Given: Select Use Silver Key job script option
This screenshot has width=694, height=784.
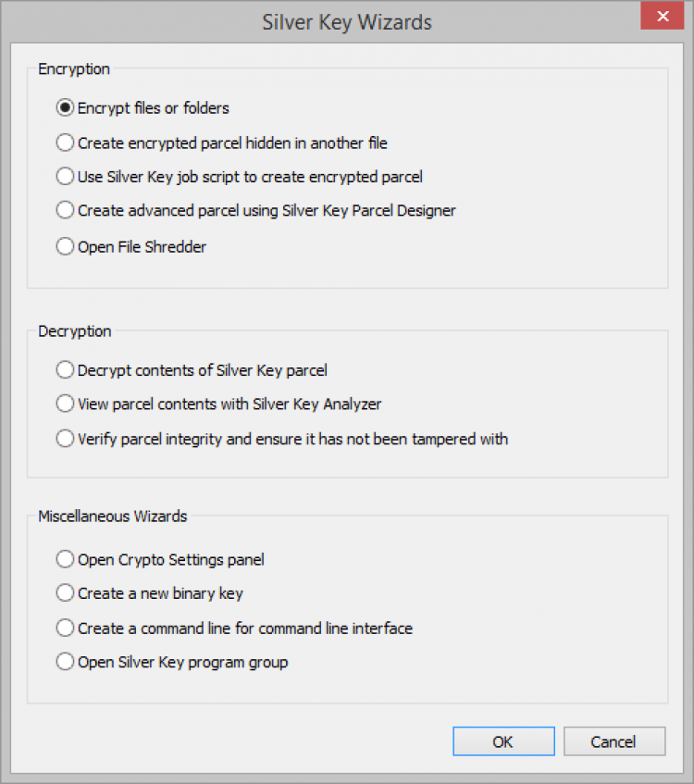Looking at the screenshot, I should (x=65, y=176).
